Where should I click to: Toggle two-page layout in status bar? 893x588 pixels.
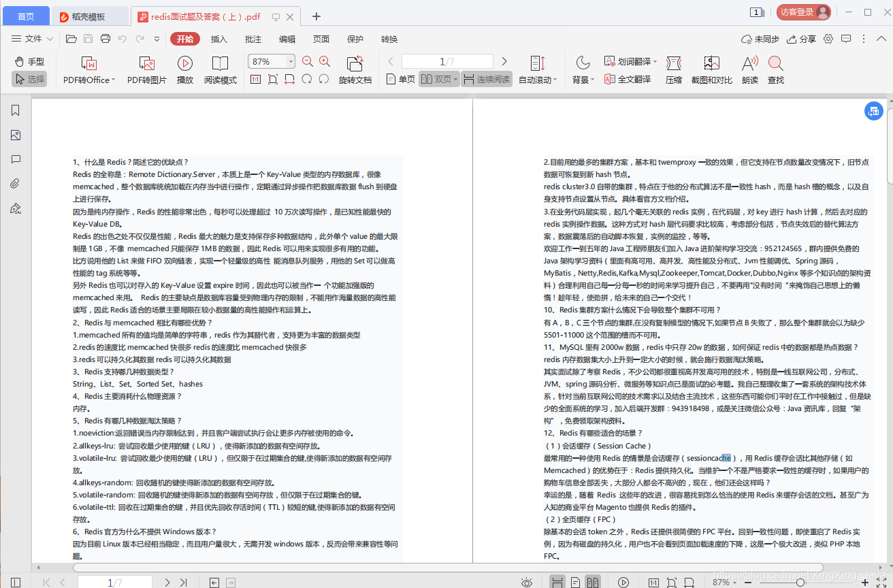pyautogui.click(x=593, y=583)
